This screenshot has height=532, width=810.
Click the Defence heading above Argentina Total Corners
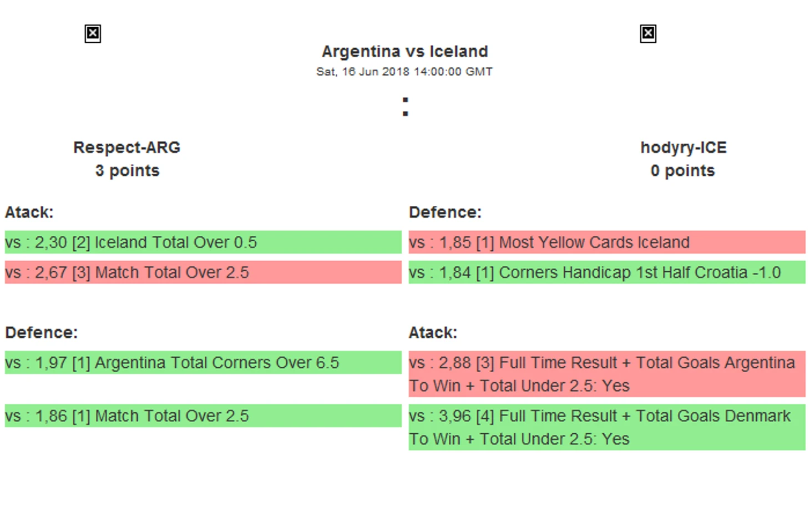42,333
